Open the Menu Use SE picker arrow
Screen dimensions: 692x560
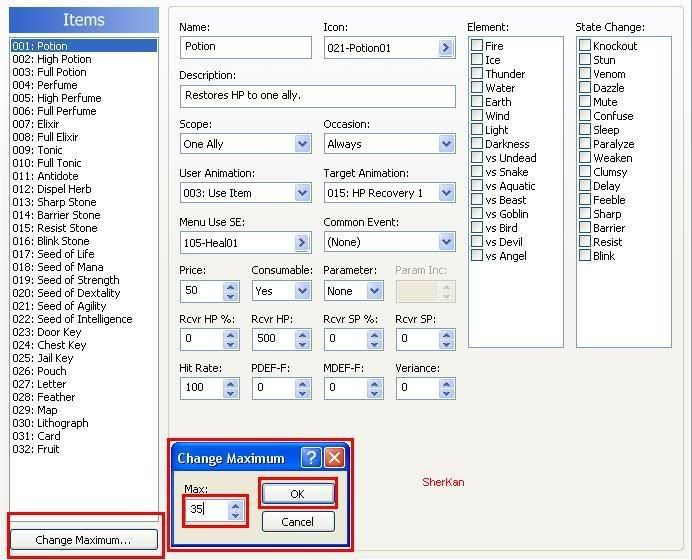click(302, 242)
